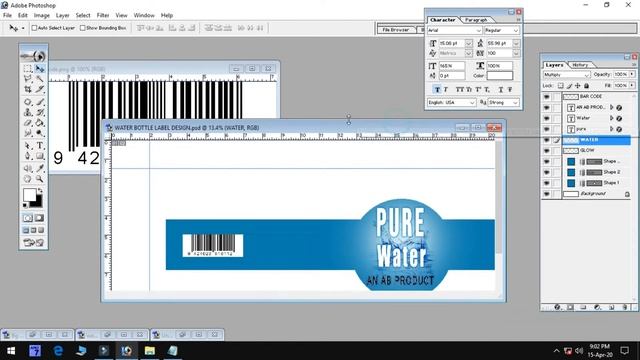Open the Filter menu
The height and width of the screenshot is (360, 640).
[103, 16]
